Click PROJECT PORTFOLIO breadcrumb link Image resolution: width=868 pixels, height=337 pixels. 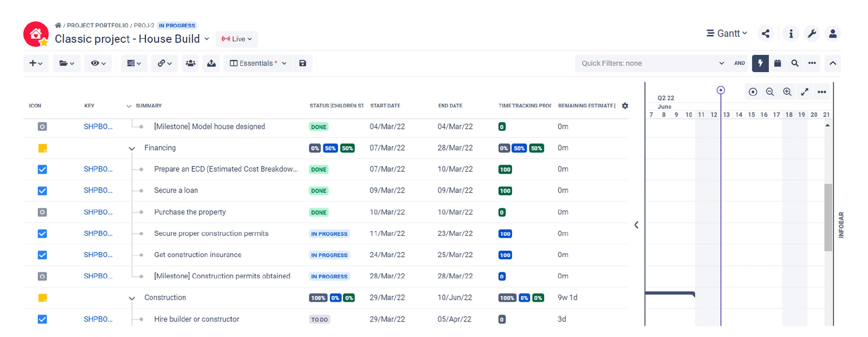tap(97, 25)
